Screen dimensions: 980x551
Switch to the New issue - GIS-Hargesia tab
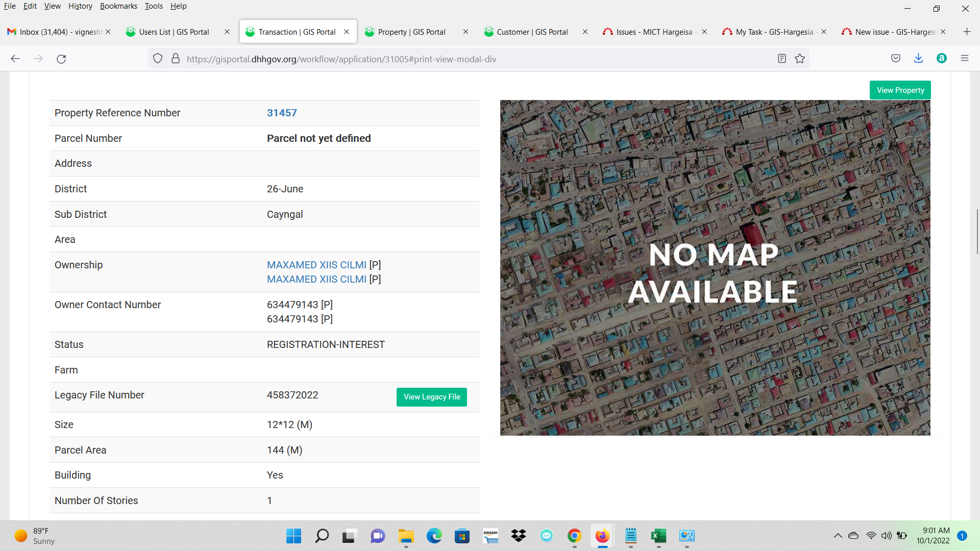(894, 32)
